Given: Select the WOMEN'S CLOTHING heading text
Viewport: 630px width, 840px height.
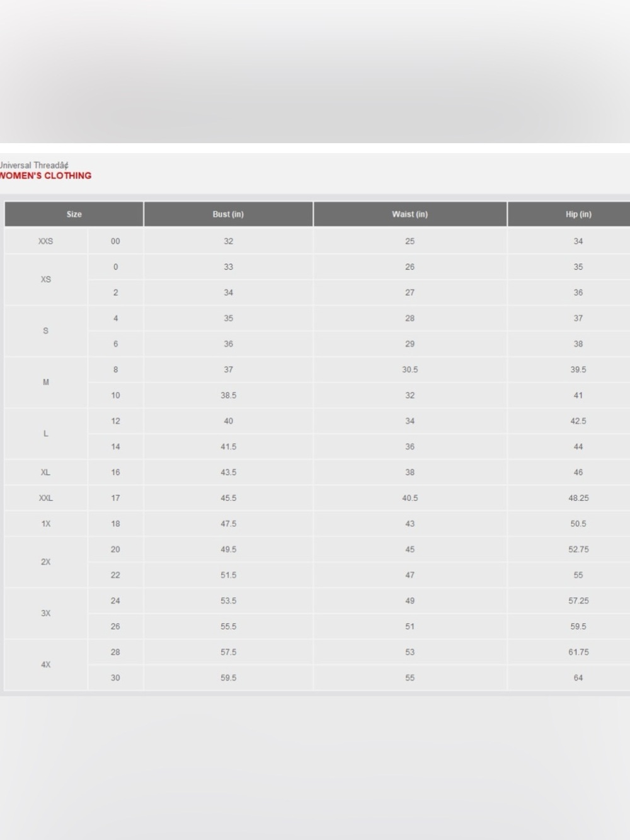Looking at the screenshot, I should point(45,176).
